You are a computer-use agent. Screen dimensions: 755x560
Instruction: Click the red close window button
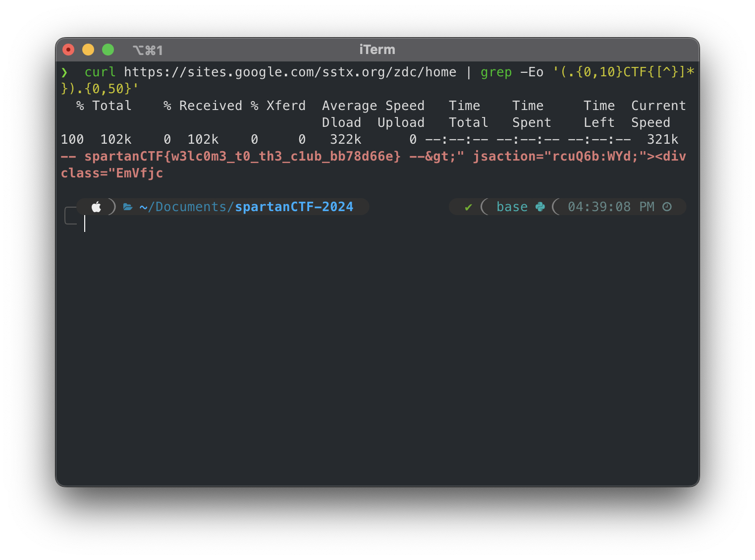point(68,50)
